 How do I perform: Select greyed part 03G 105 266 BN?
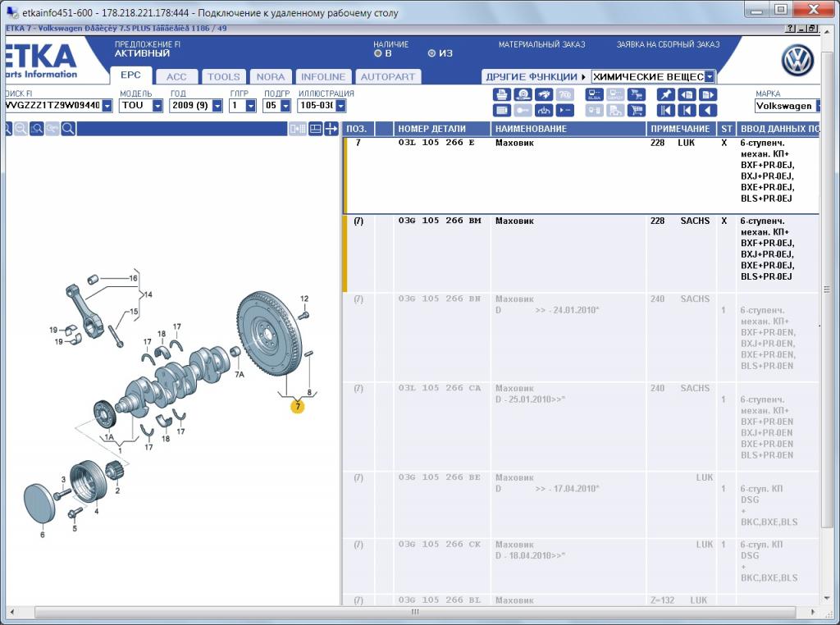(x=440, y=299)
